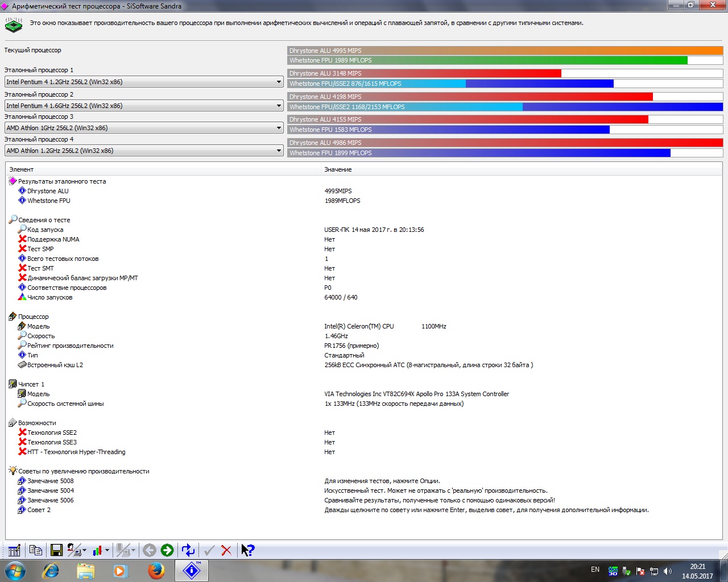Click the context help cursor-question icon
This screenshot has width=728, height=582.
click(247, 550)
